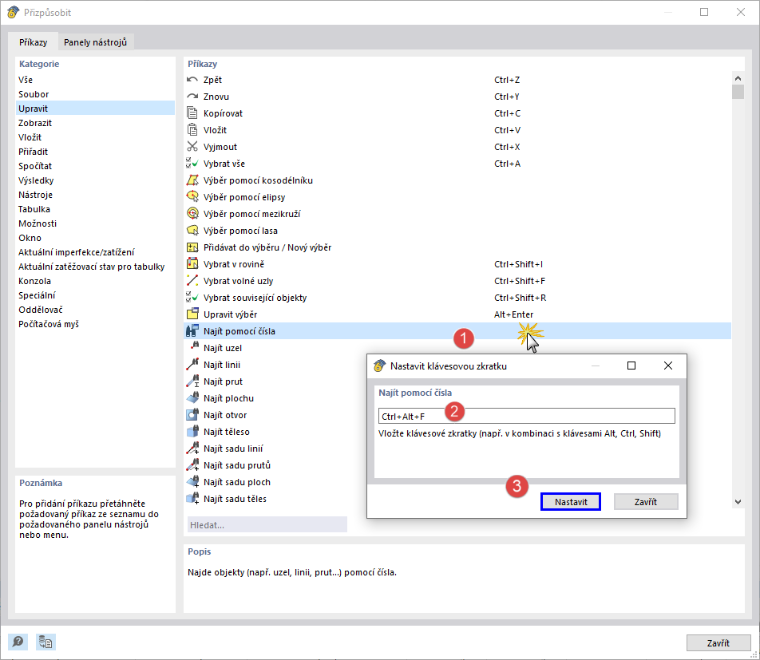The height and width of the screenshot is (660, 760).
Task: Click the Vybrat volné uzly icon
Action: (192, 281)
